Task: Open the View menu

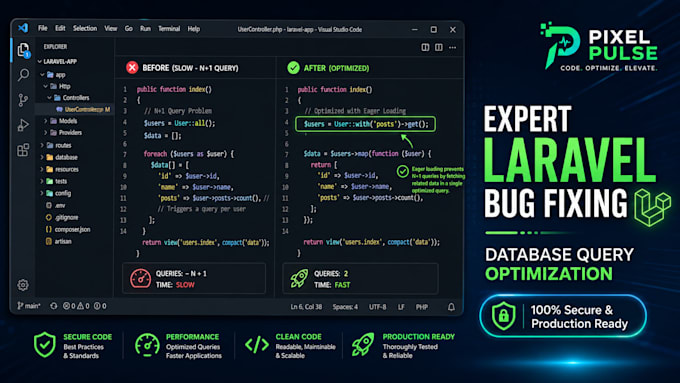Action: click(x=111, y=29)
